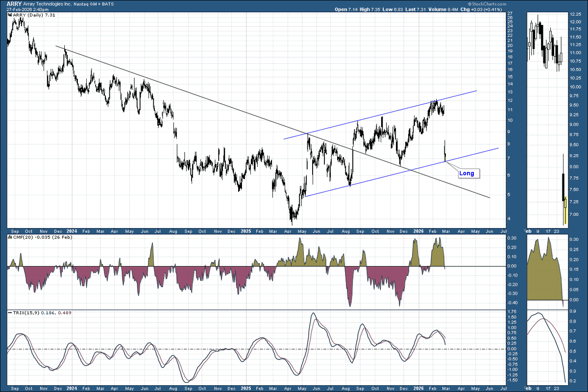This screenshot has height=392, width=588.
Task: Click the '-1.50' value on TRIX axis
Action: coord(512,380)
